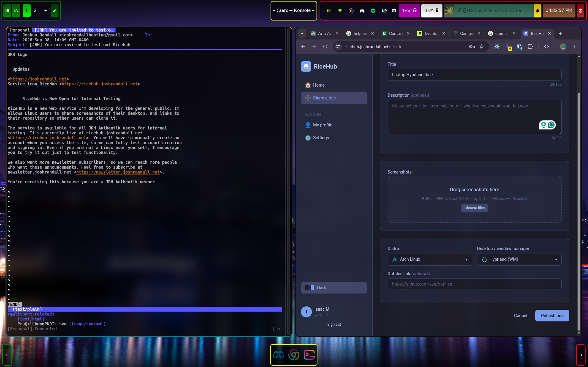
Task: Click the notification bell icon
Action: pos(537,11)
